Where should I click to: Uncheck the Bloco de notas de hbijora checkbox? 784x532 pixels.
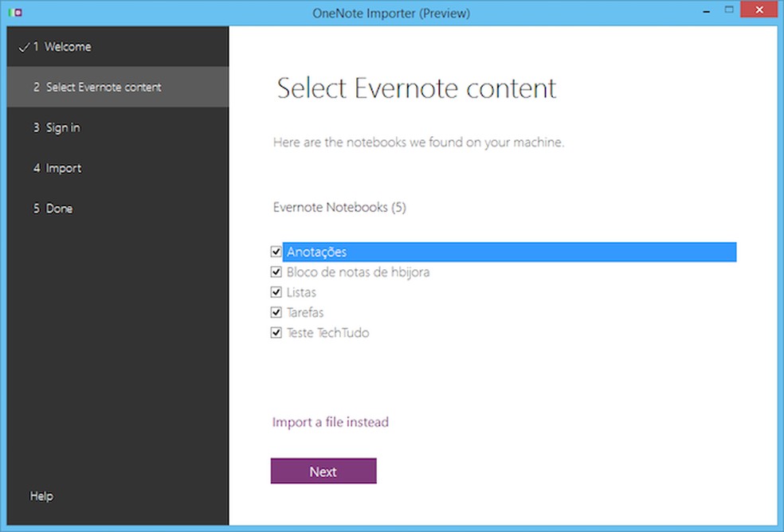(276, 272)
